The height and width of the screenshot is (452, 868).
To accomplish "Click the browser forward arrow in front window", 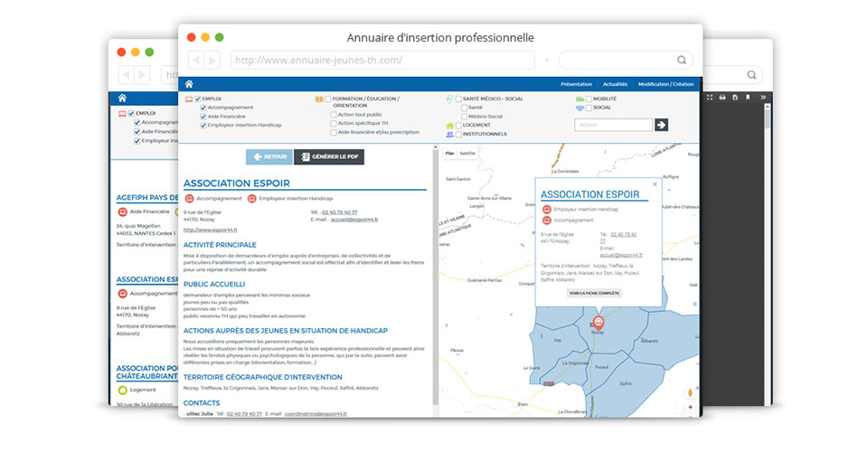I will pos(212,60).
